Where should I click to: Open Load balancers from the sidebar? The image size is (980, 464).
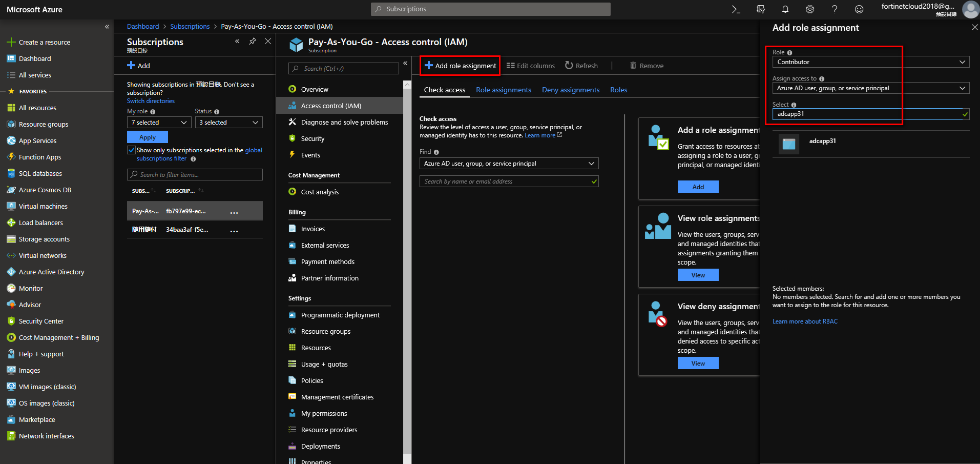40,223
